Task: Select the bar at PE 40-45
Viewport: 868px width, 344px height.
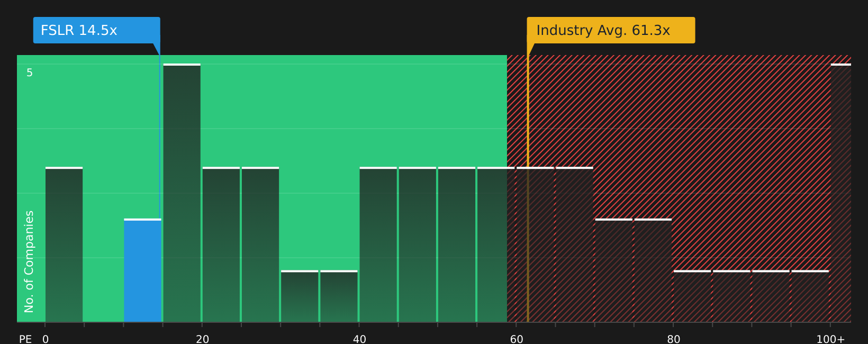Action: (378, 245)
